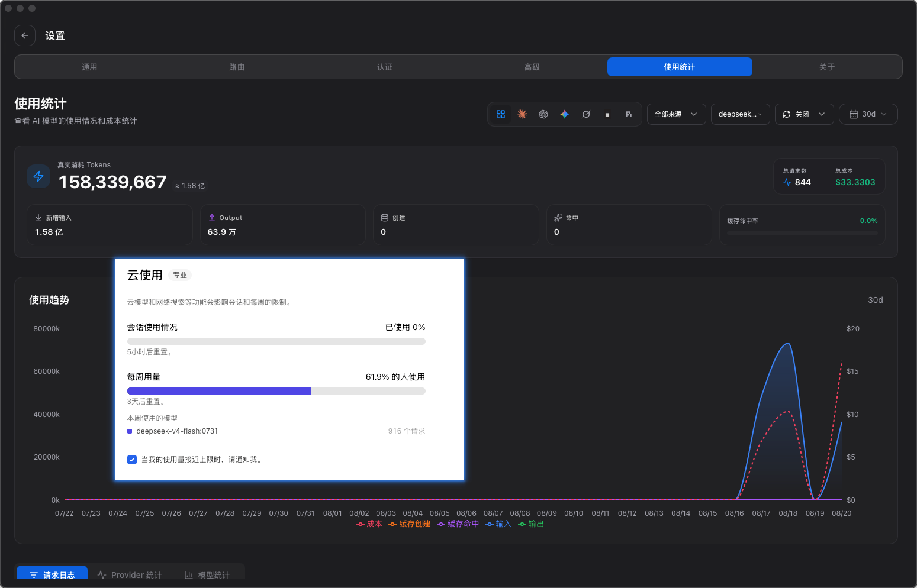The image size is (917, 588).
Task: Click the 专业 plan badge
Action: 180,275
